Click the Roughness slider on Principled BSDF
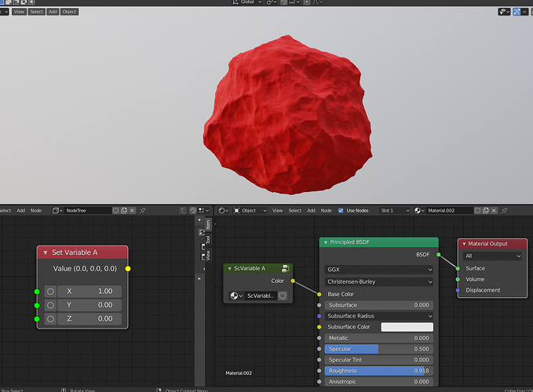Image resolution: width=533 pixels, height=392 pixels. tap(378, 371)
